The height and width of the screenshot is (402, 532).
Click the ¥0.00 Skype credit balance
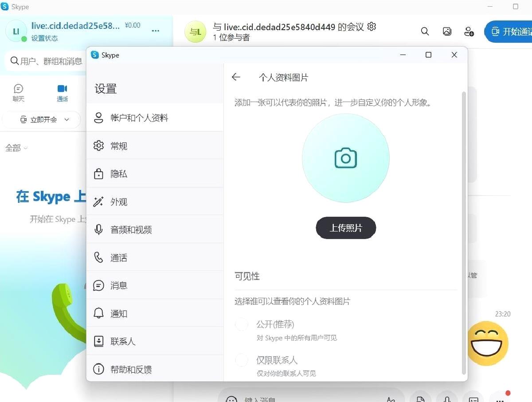point(133,26)
